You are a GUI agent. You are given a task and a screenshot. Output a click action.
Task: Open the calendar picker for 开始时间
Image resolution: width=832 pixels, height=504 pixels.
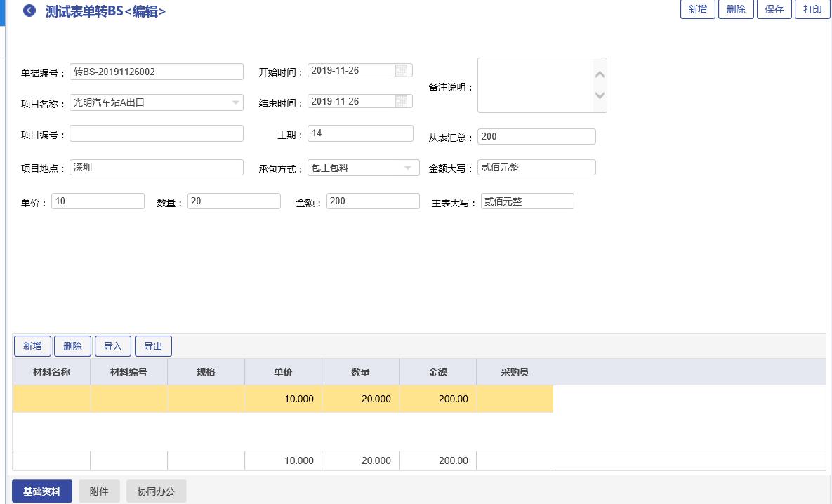click(402, 70)
